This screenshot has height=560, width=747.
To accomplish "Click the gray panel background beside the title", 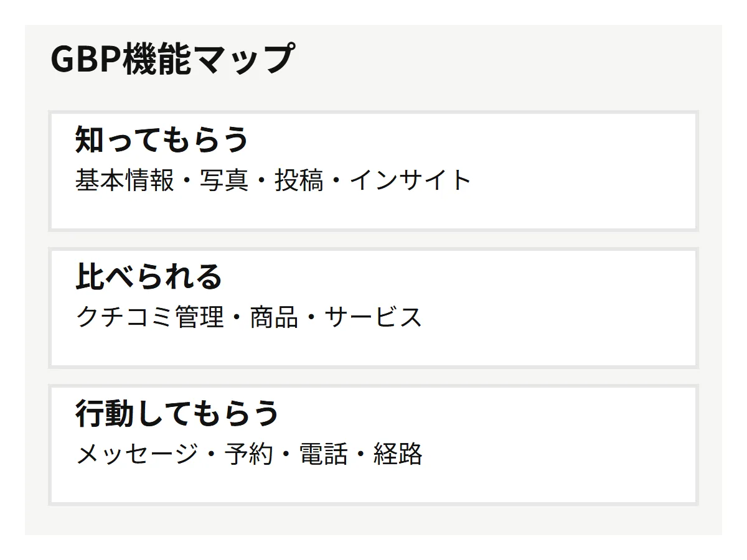I will 498,62.
